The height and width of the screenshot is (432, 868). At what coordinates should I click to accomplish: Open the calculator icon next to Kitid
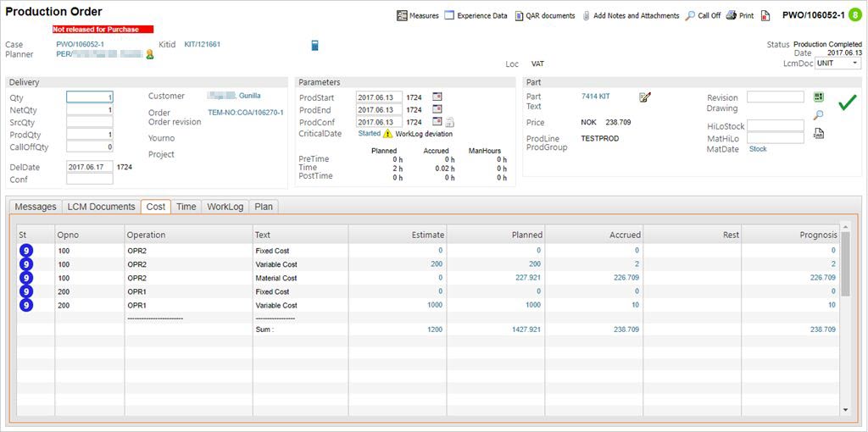314,45
